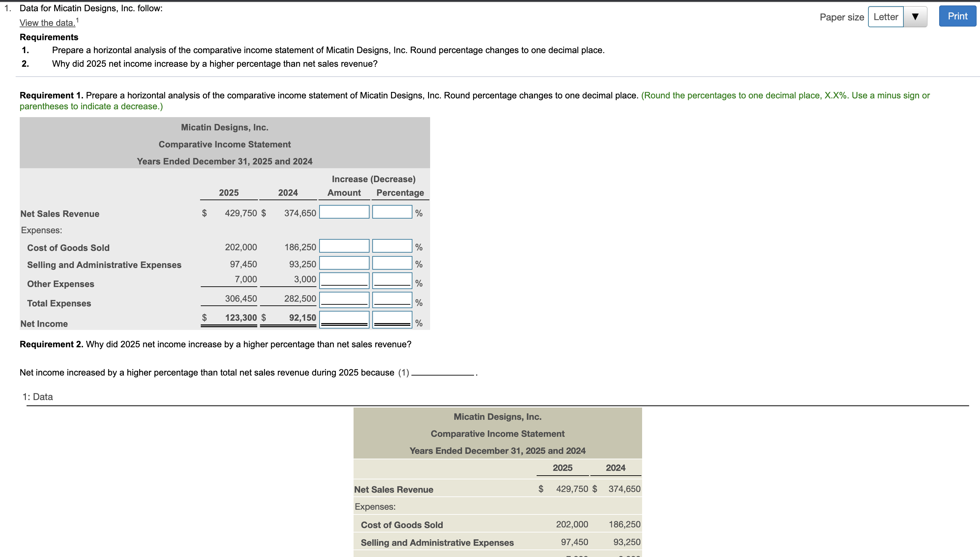
Task: Click the Net Sales Revenue Percentage input field
Action: 391,211
